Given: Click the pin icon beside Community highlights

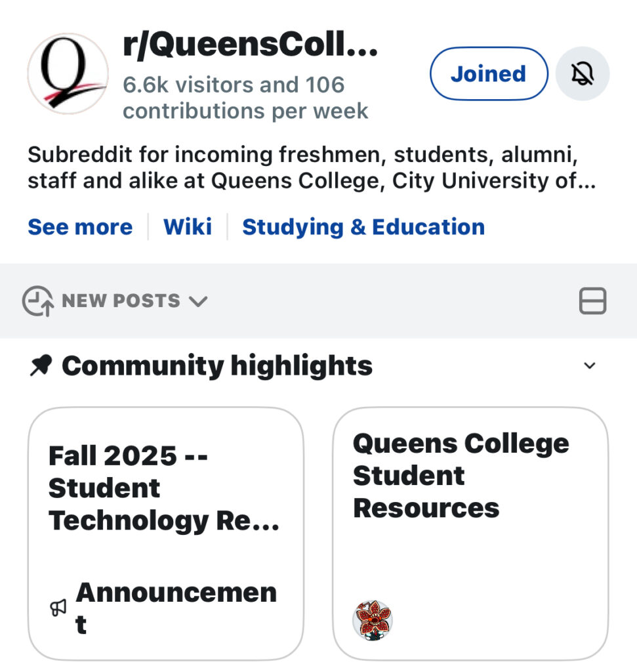Looking at the screenshot, I should click(x=41, y=366).
